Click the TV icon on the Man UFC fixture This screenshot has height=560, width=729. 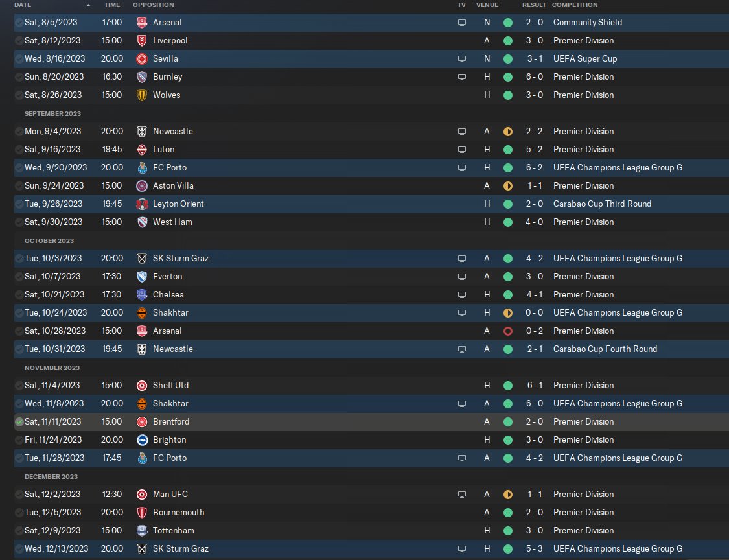coord(462,494)
